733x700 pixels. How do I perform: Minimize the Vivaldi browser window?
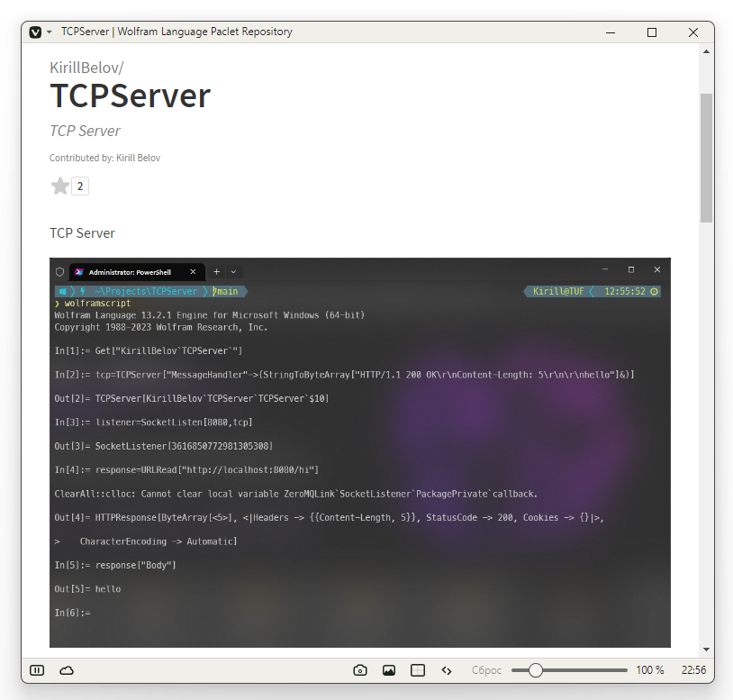tap(611, 32)
